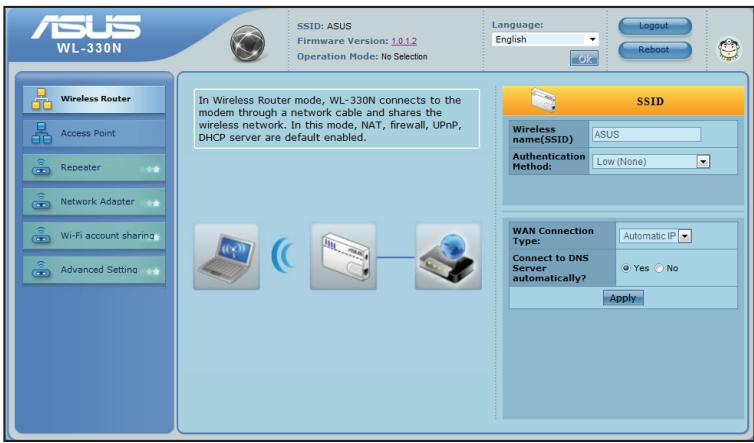Click the ASUS WL-330N logo
Screen dimensions: 754x443
click(x=86, y=34)
